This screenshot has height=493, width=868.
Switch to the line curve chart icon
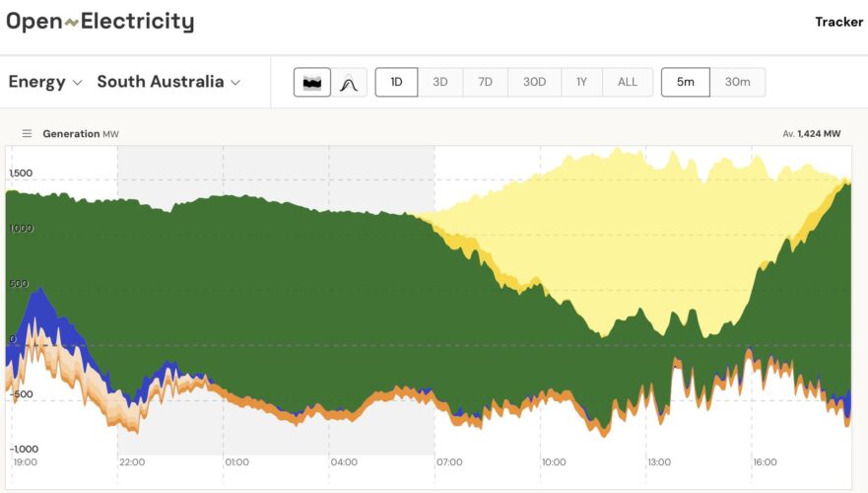[348, 83]
